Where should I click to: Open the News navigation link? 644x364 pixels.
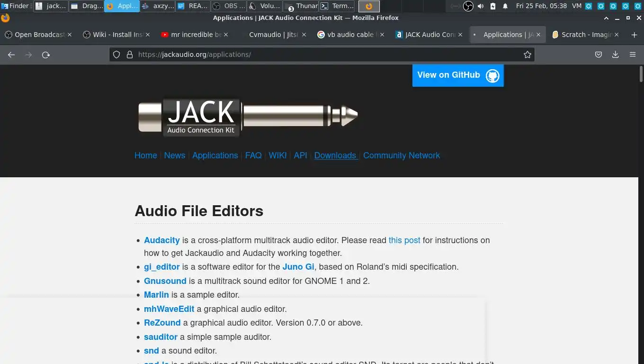[175, 155]
